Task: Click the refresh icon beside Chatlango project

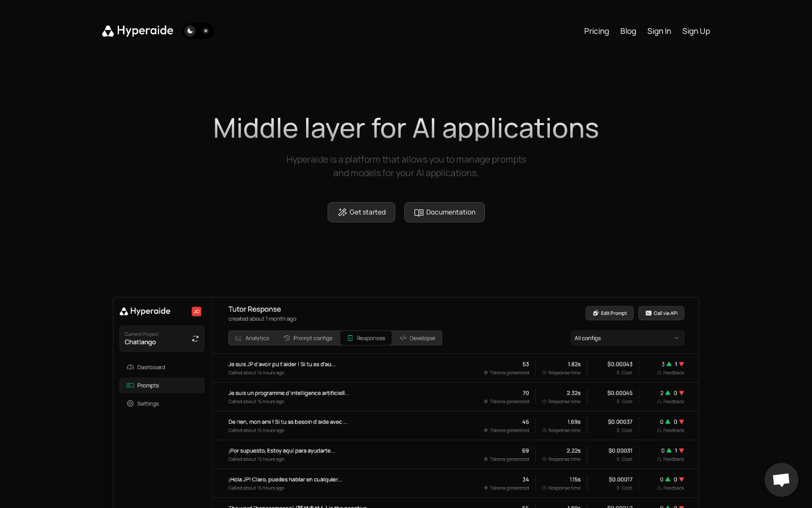Action: (195, 339)
